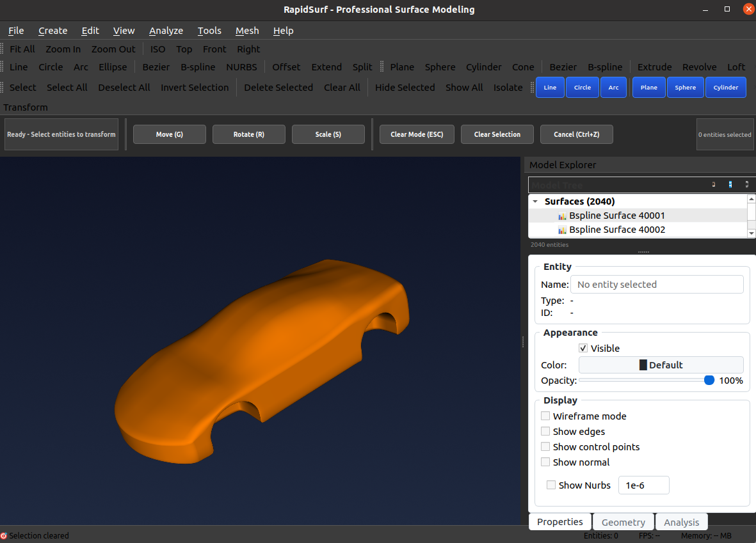Select Bspline Surface 40002 in Model Tree
The image size is (756, 543).
coord(617,229)
